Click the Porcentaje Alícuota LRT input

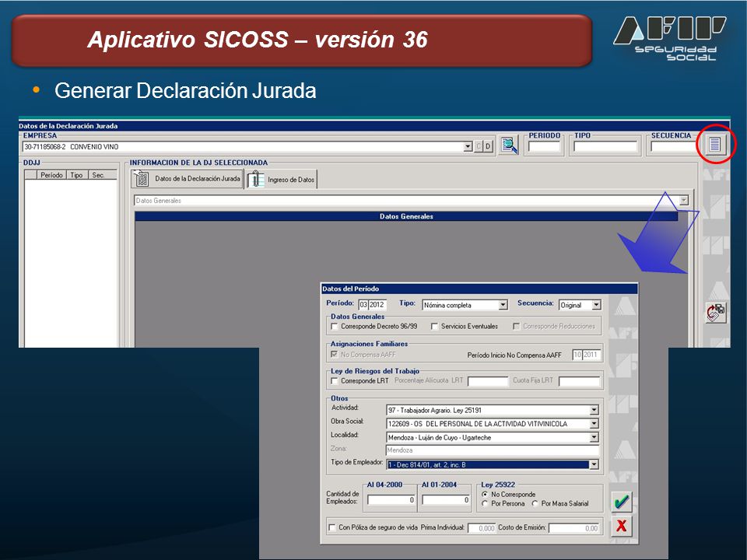click(x=489, y=381)
